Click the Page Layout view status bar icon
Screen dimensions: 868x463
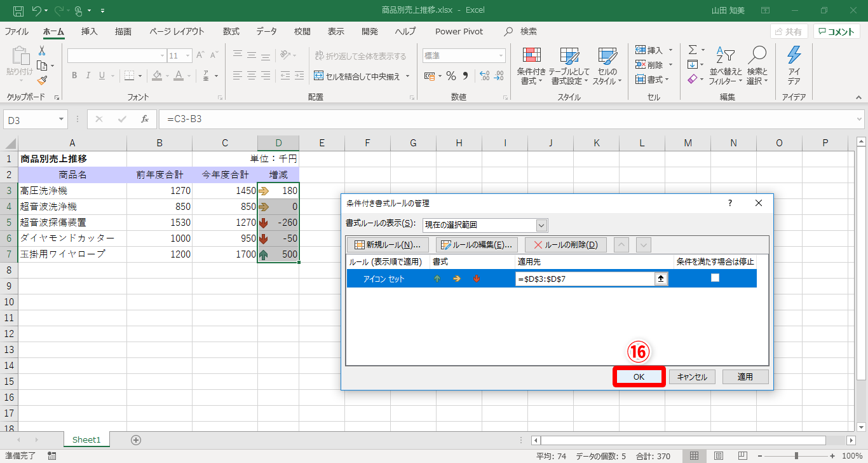click(x=718, y=455)
